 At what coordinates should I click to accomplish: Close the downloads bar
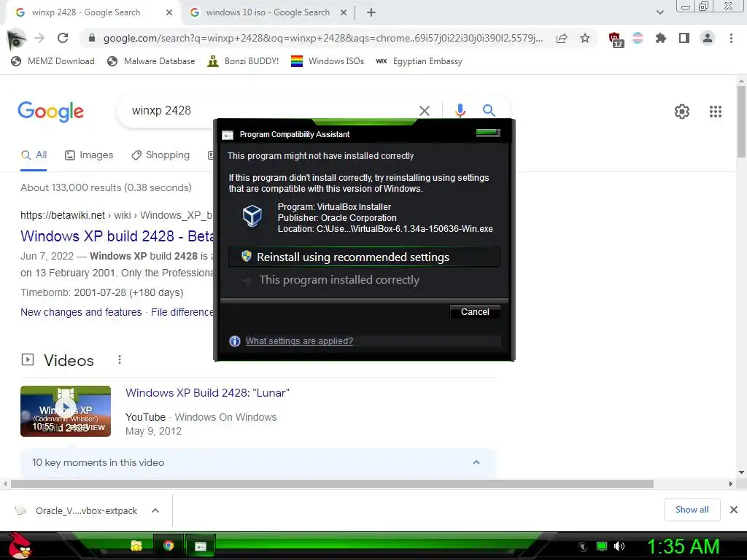tap(734, 510)
